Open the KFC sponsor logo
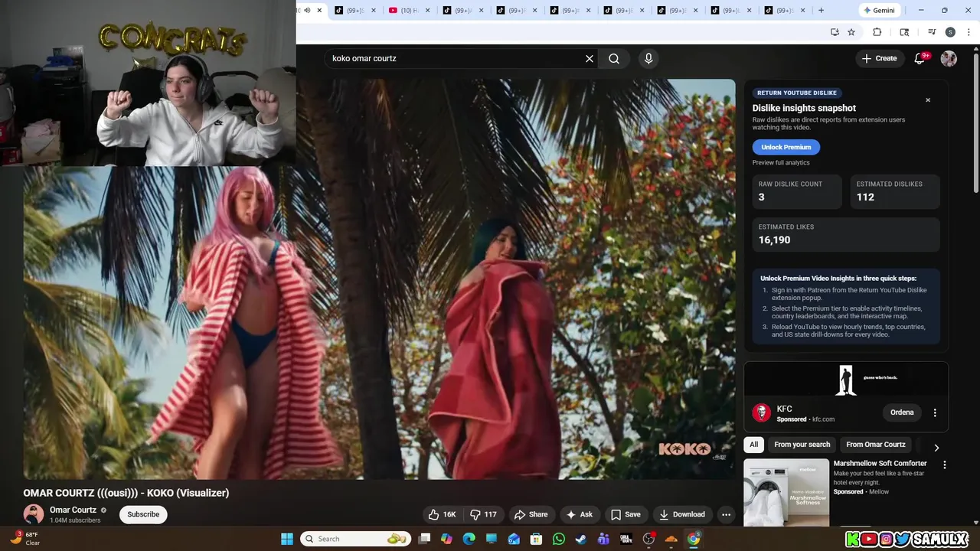The width and height of the screenshot is (980, 551). click(761, 413)
